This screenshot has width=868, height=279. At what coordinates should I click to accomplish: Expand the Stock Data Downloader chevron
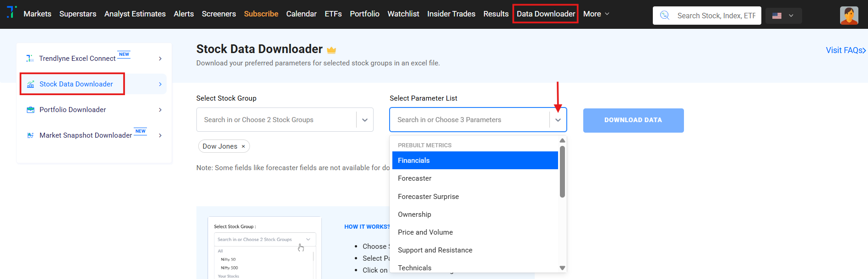160,84
